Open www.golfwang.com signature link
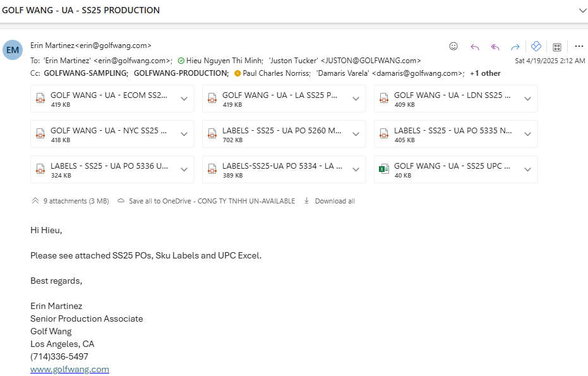This screenshot has width=588, height=376. click(x=69, y=369)
